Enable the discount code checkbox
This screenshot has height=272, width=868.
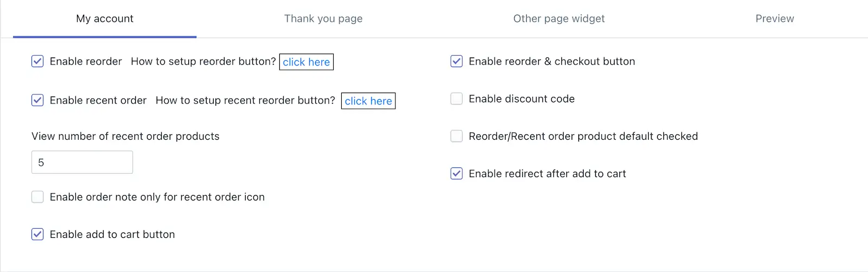tap(457, 99)
